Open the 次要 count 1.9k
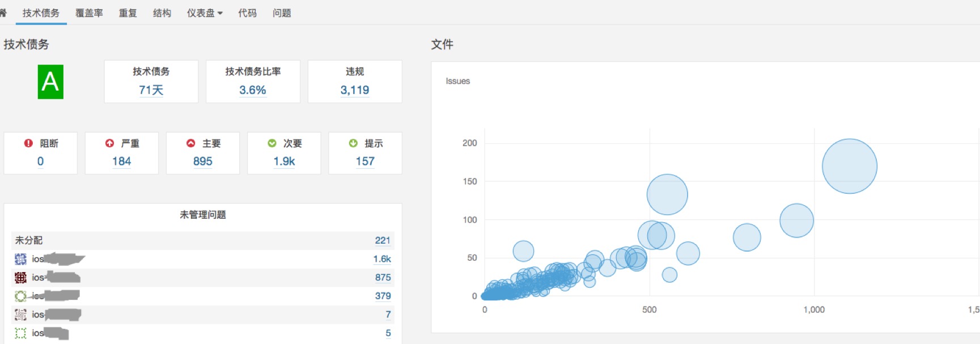Screen dimensions: 980x344 pyautogui.click(x=284, y=162)
